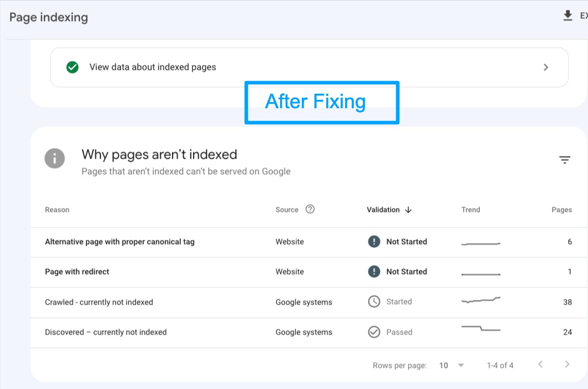This screenshot has width=588, height=389.
Task: Click the Passed checkmark status icon
Action: coord(374,332)
